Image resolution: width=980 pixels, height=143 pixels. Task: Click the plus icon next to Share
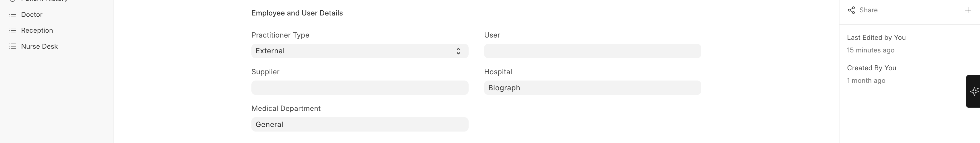(x=968, y=10)
